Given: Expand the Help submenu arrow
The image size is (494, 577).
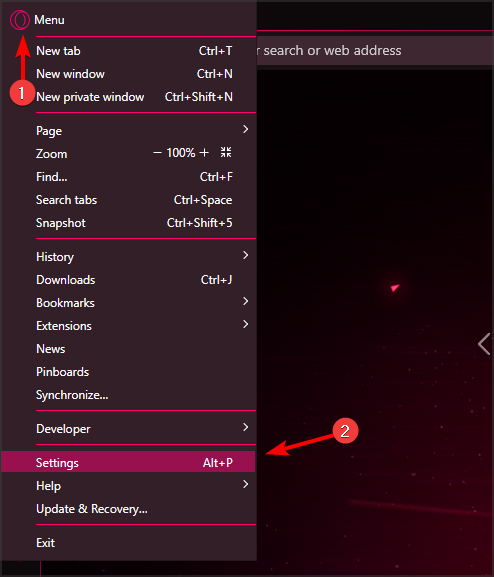Looking at the screenshot, I should 246,484.
